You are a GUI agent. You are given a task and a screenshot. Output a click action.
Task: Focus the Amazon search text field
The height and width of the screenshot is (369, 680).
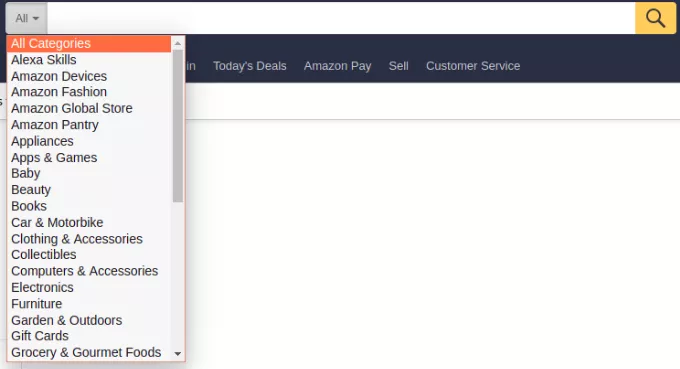[x=341, y=18]
